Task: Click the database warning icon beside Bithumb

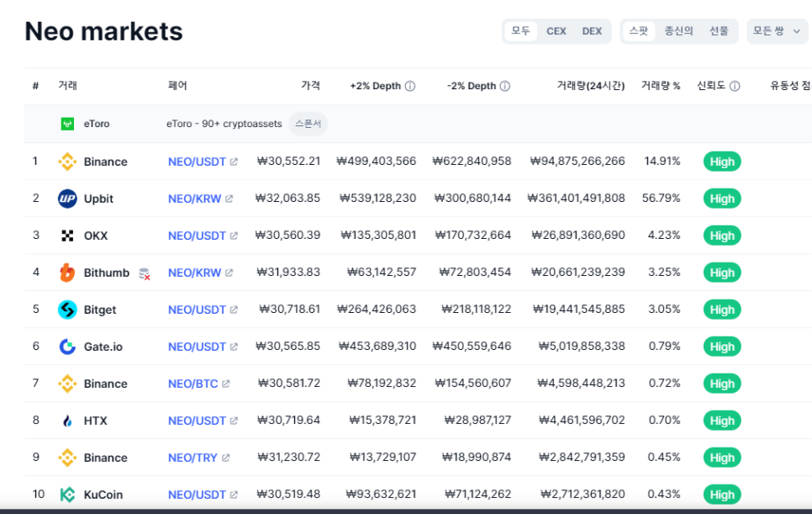Action: pos(145,273)
